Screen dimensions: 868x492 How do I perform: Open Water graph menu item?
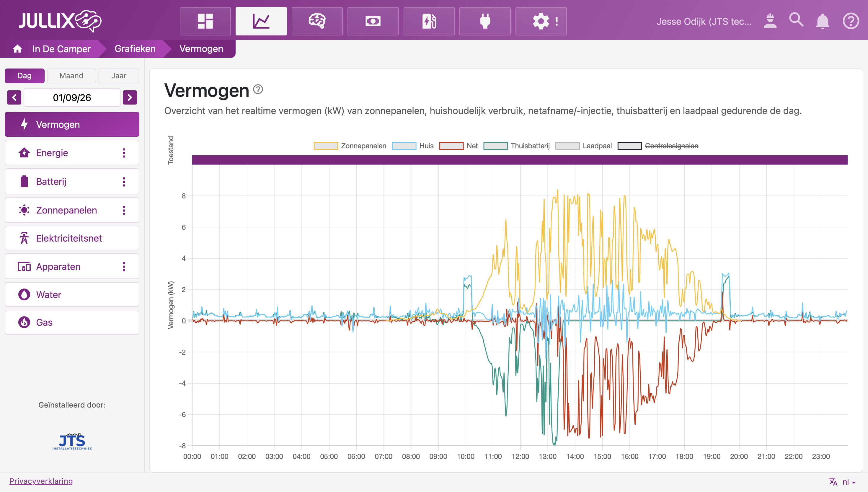tap(72, 295)
